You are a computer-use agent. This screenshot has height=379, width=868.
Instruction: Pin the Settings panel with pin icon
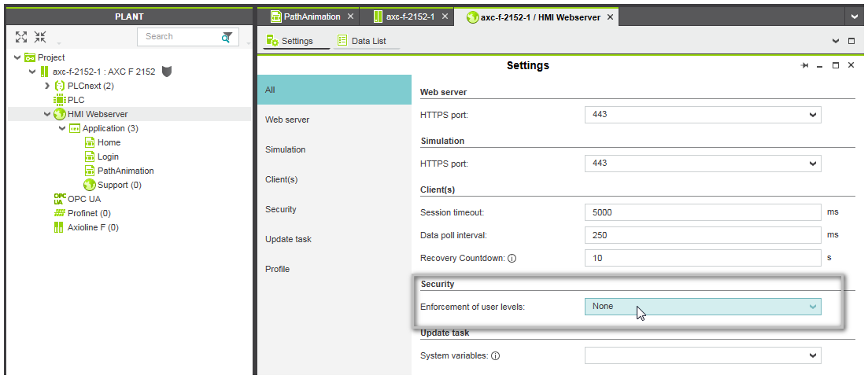804,66
